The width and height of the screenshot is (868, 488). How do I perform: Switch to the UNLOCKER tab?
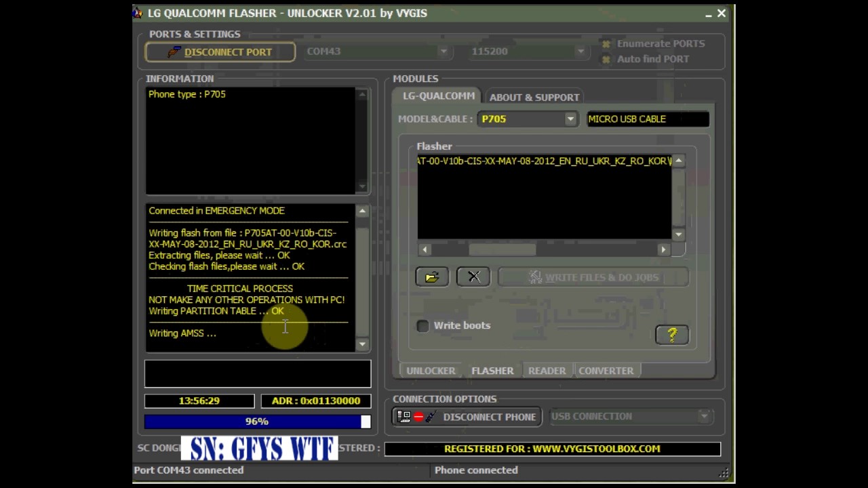431,371
